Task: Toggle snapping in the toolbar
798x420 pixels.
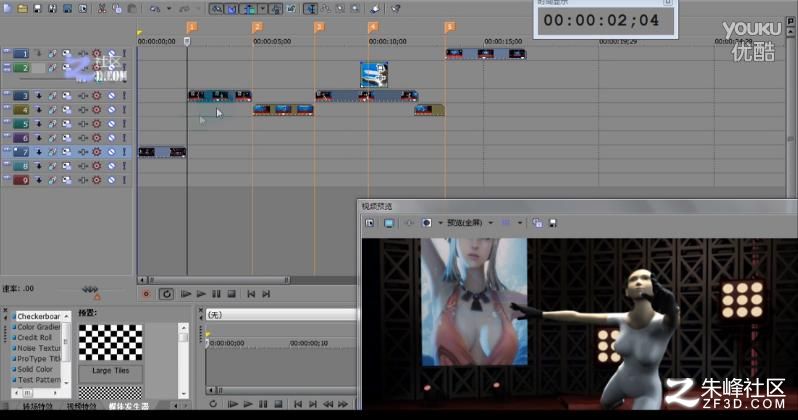Action: [216, 8]
